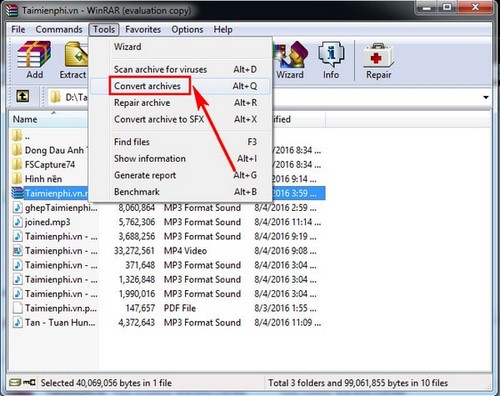Go up one folder level icon

pyautogui.click(x=23, y=97)
